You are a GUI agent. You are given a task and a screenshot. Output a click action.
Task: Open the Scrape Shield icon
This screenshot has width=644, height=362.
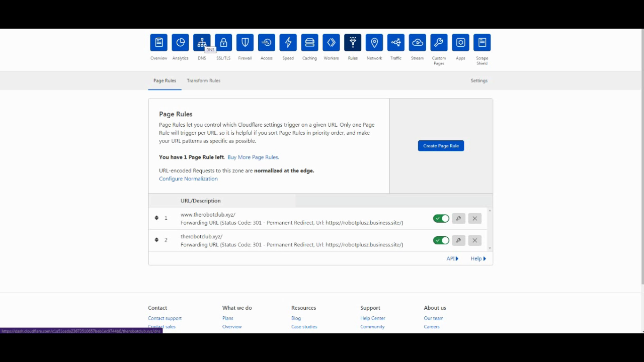click(482, 43)
